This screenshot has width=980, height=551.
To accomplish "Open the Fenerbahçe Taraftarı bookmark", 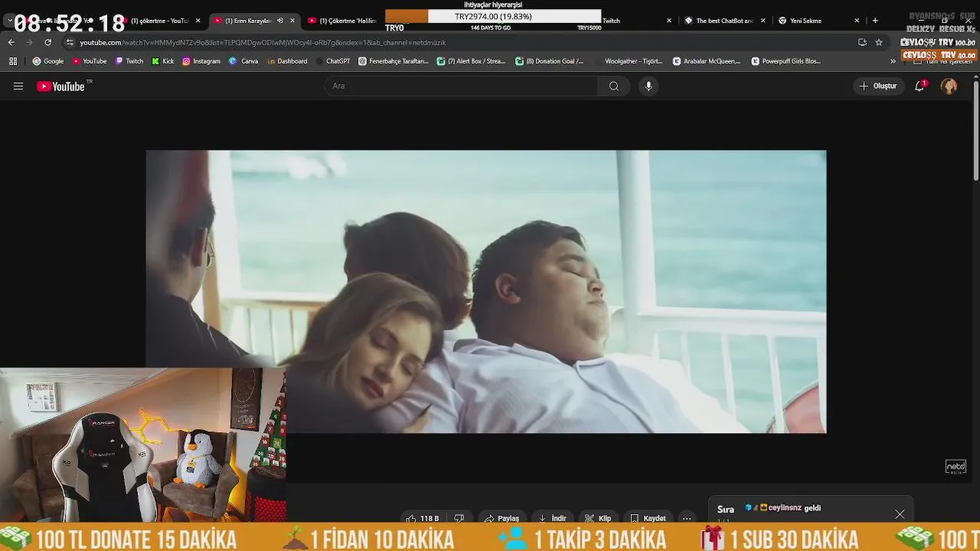I will tap(394, 61).
